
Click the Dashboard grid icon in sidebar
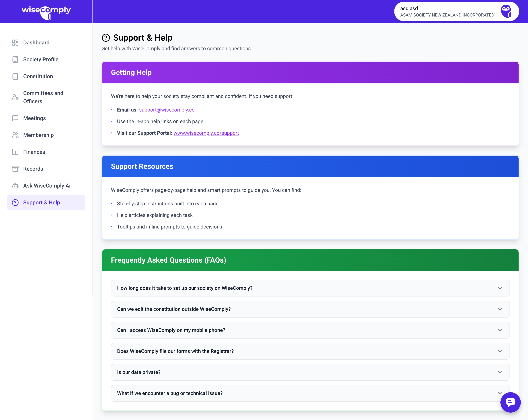15,43
